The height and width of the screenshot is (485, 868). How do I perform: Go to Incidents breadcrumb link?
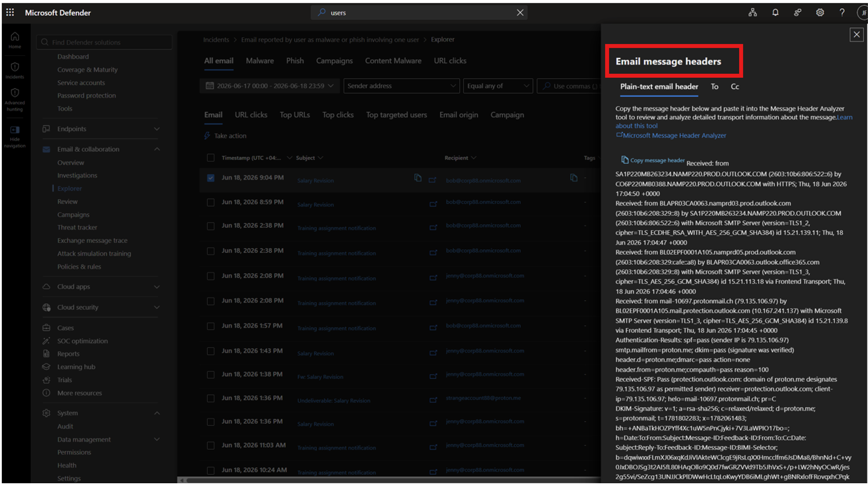point(216,39)
